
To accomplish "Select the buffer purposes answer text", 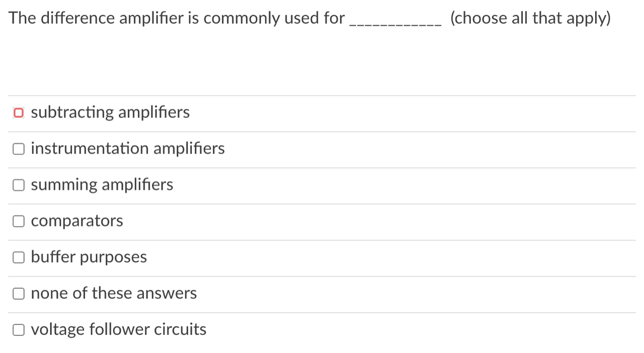I will click(x=89, y=257).
